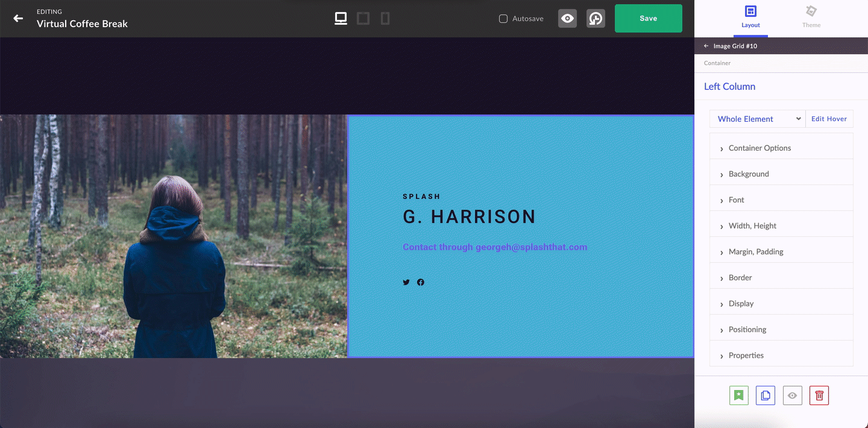Enable the Autosave checkbox

pyautogui.click(x=503, y=19)
